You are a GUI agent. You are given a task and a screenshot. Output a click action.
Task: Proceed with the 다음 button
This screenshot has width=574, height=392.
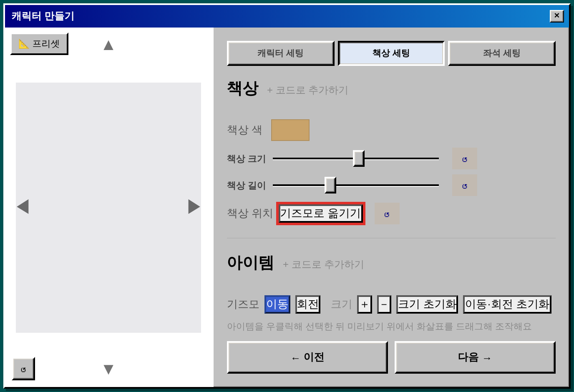[475, 357]
